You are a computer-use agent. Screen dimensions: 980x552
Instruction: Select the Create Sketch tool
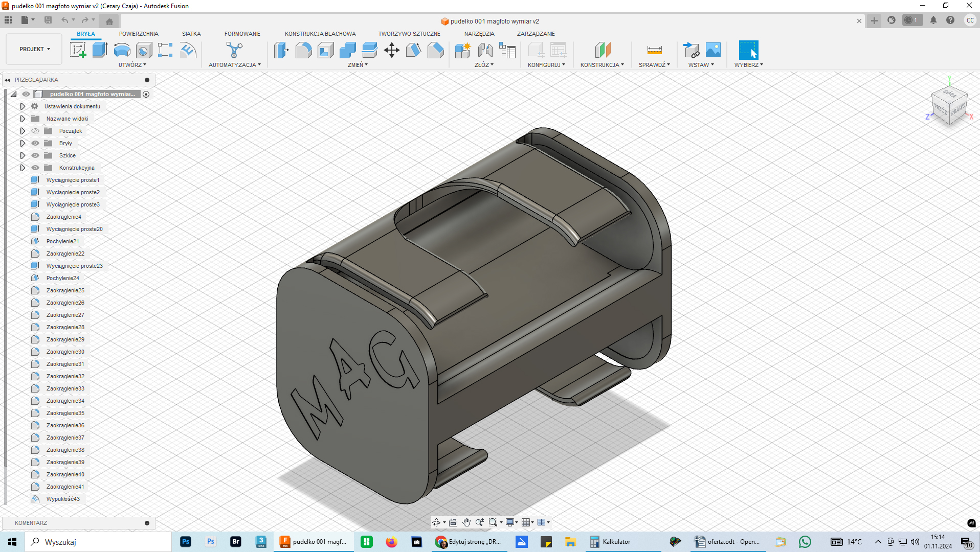(x=78, y=50)
